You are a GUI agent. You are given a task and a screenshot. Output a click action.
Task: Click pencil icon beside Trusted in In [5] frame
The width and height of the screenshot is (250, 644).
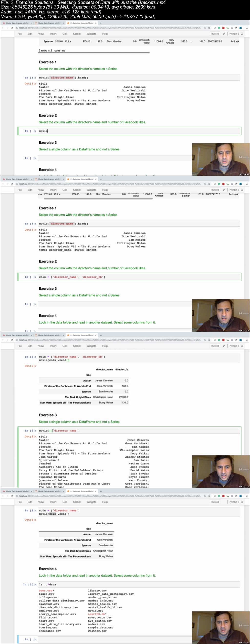point(224,346)
